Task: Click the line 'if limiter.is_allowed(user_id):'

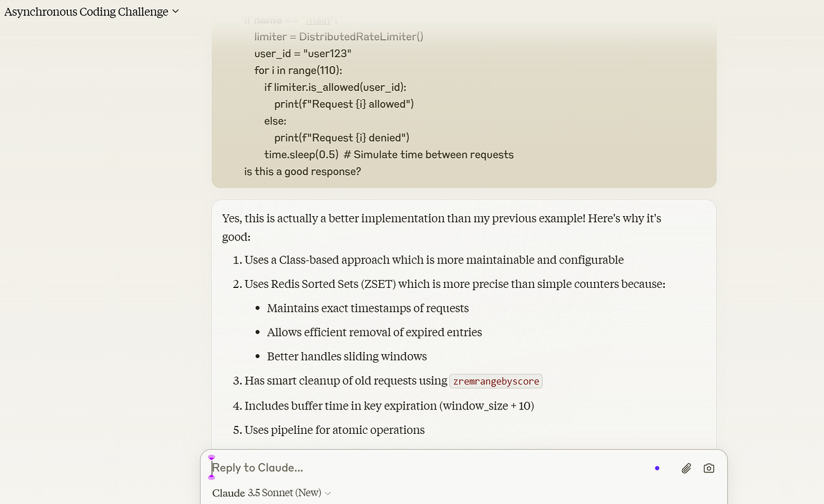Action: pos(335,87)
